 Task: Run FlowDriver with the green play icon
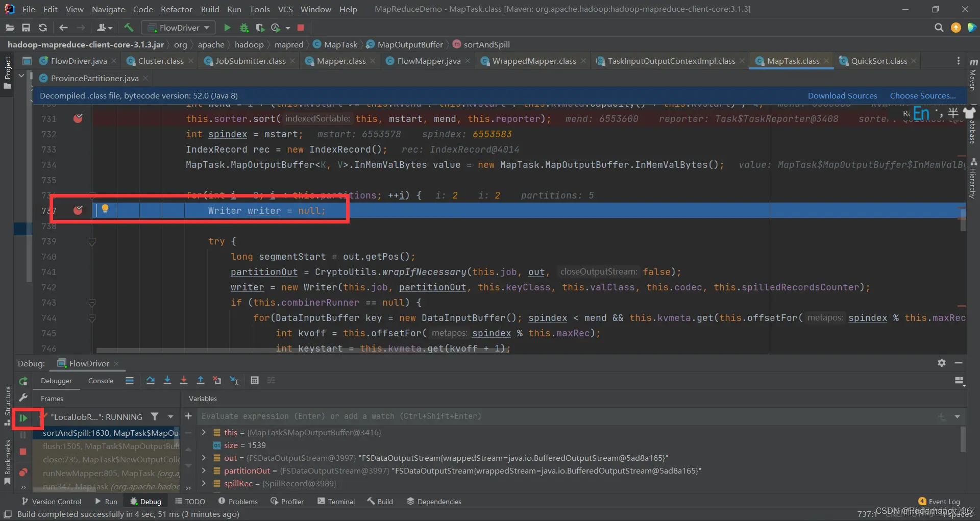click(228, 28)
